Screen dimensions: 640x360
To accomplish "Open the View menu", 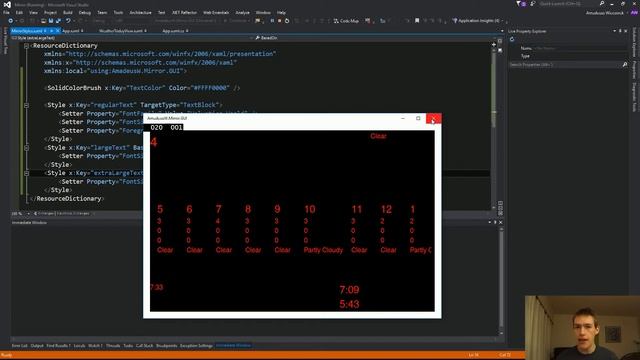I will [x=33, y=13].
